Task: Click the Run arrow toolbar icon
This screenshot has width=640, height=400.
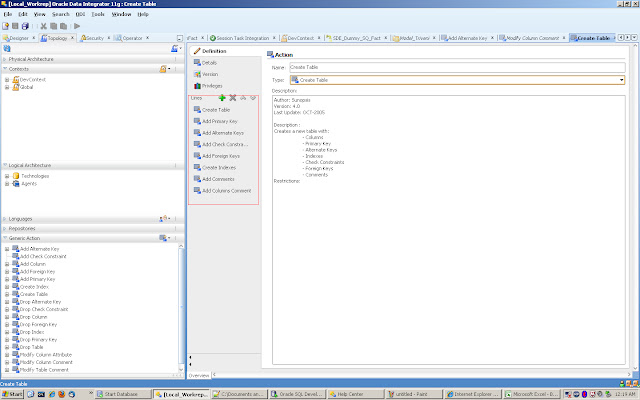Action: [x=77, y=26]
